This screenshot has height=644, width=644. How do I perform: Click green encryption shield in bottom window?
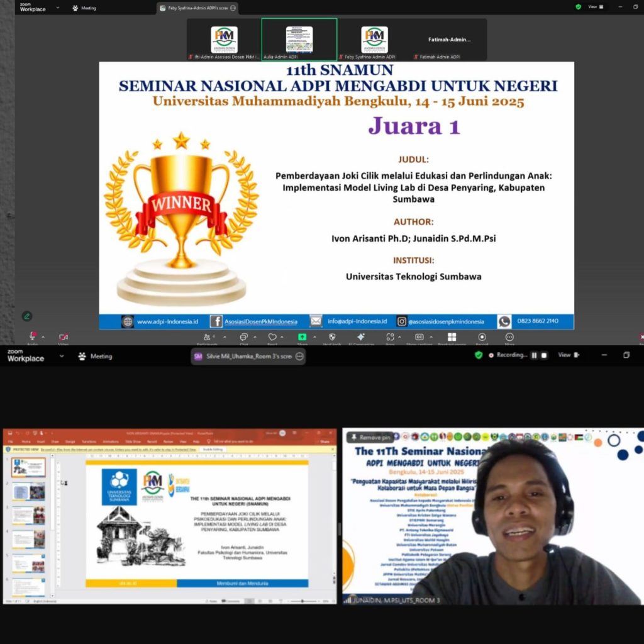(479, 355)
